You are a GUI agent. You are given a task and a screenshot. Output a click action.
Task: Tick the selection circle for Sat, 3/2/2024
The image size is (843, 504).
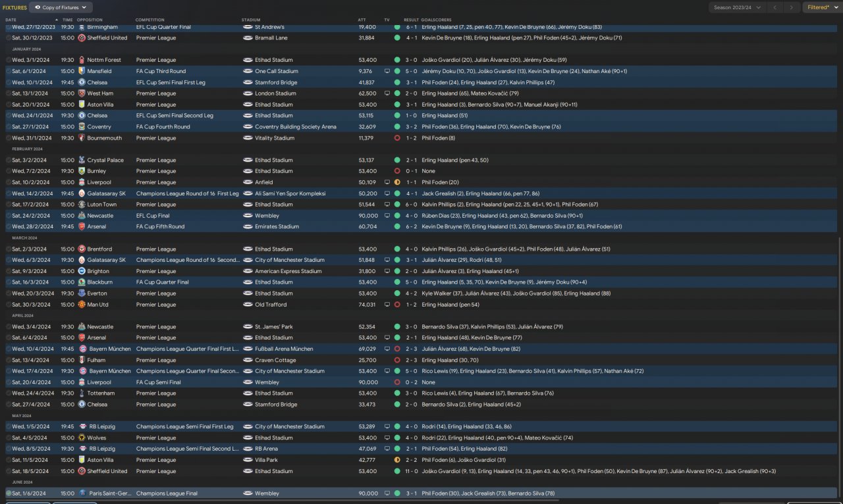tap(9, 160)
